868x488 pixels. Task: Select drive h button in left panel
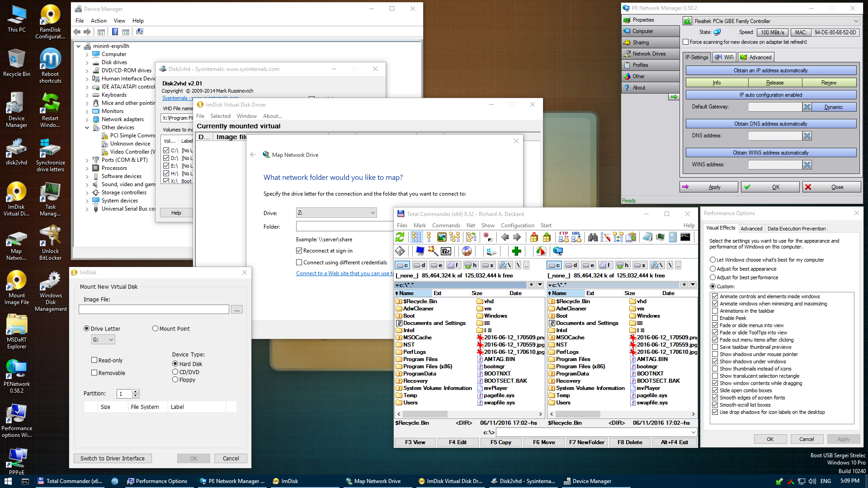[x=471, y=265]
